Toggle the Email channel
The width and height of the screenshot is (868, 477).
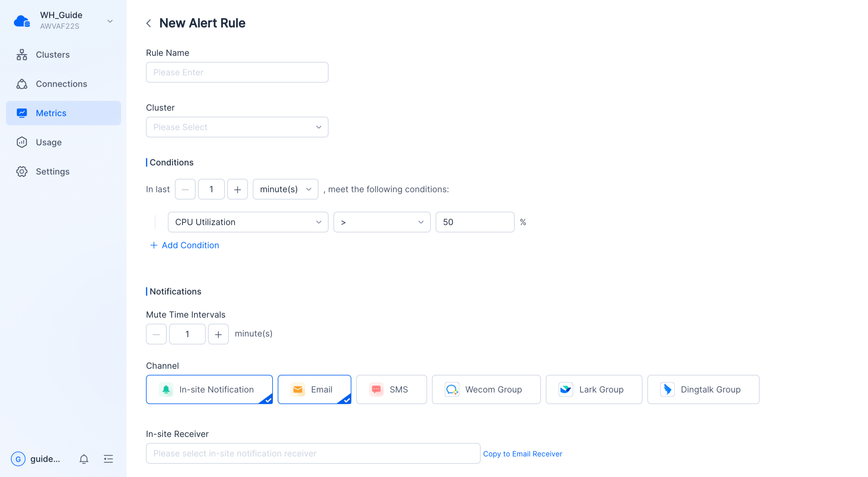pos(314,389)
